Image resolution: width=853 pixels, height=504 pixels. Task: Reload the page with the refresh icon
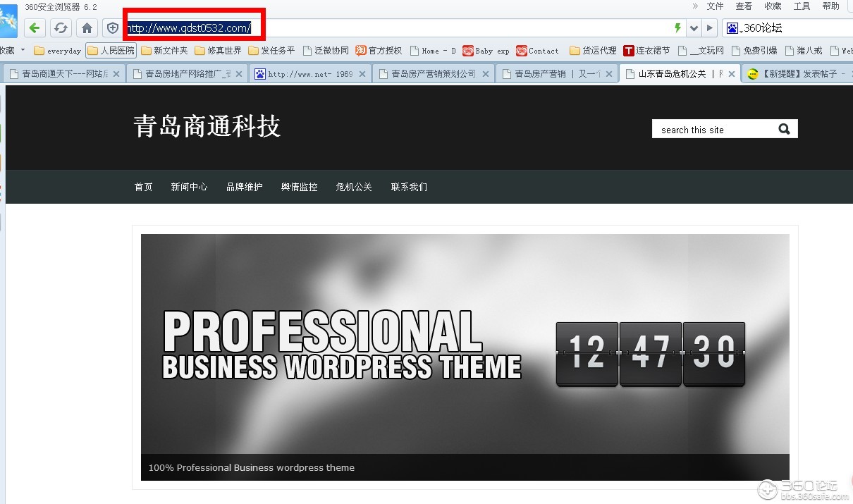point(61,28)
